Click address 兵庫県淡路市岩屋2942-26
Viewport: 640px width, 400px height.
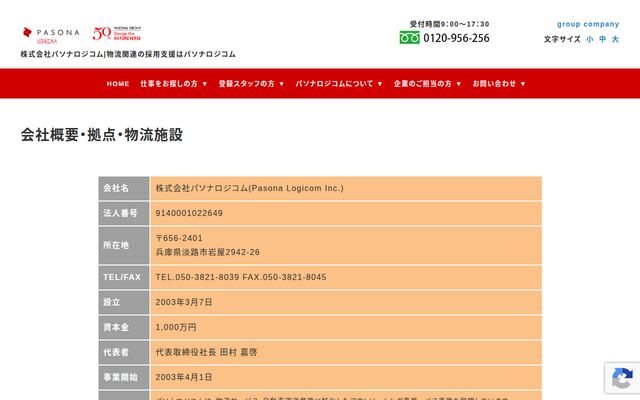click(208, 252)
